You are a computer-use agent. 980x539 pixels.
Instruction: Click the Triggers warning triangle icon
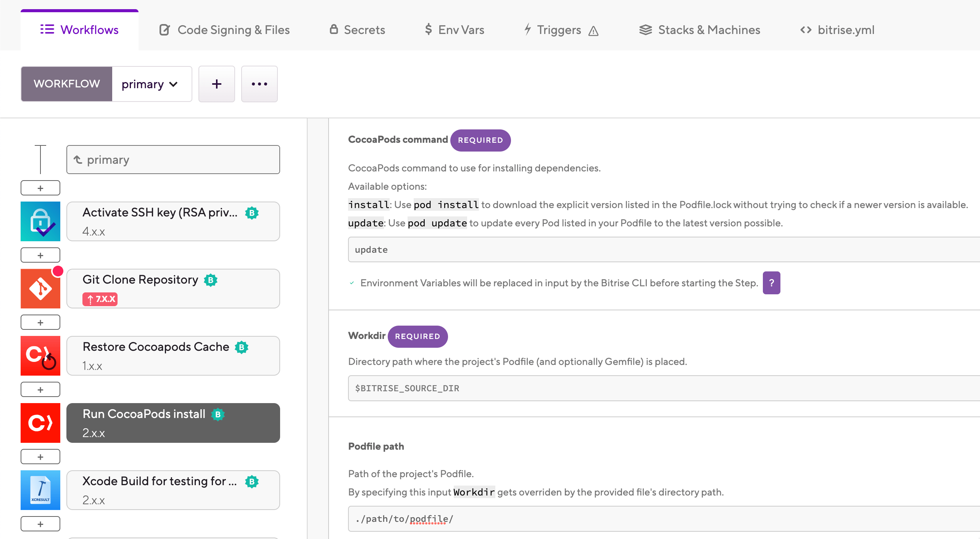(593, 31)
